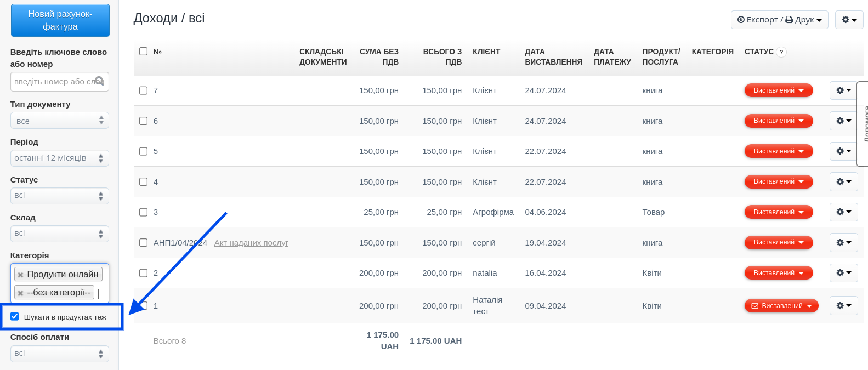Open gear actions menu for invoice 1
The height and width of the screenshot is (370, 868).
843,305
